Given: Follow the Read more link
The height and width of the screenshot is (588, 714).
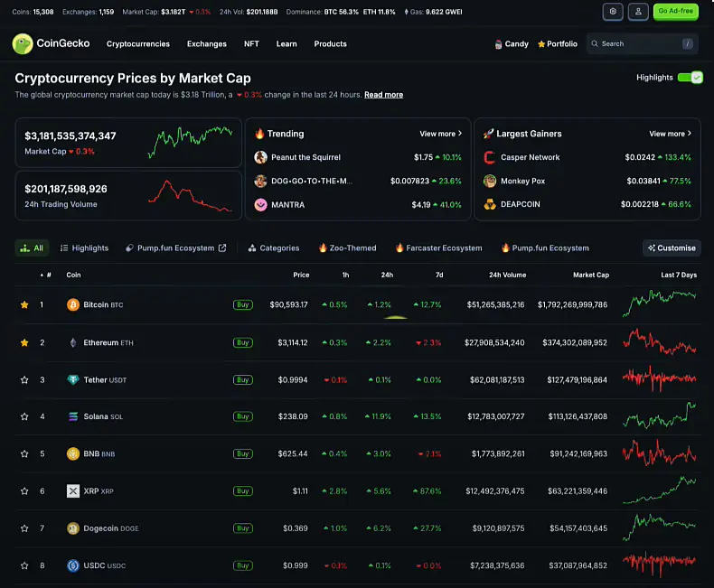Looking at the screenshot, I should (x=383, y=95).
